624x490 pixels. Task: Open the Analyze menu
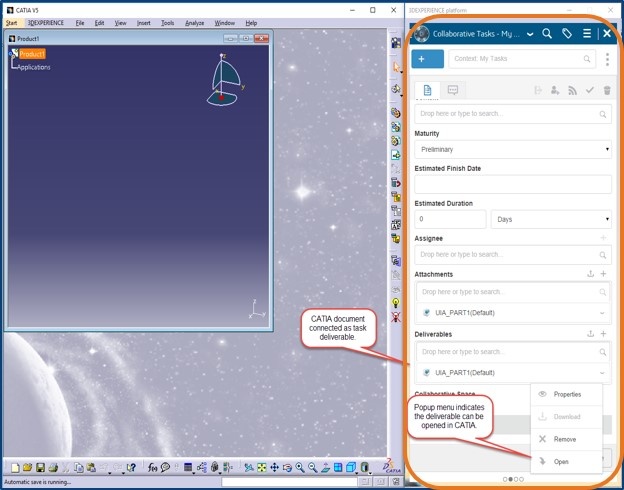point(195,23)
